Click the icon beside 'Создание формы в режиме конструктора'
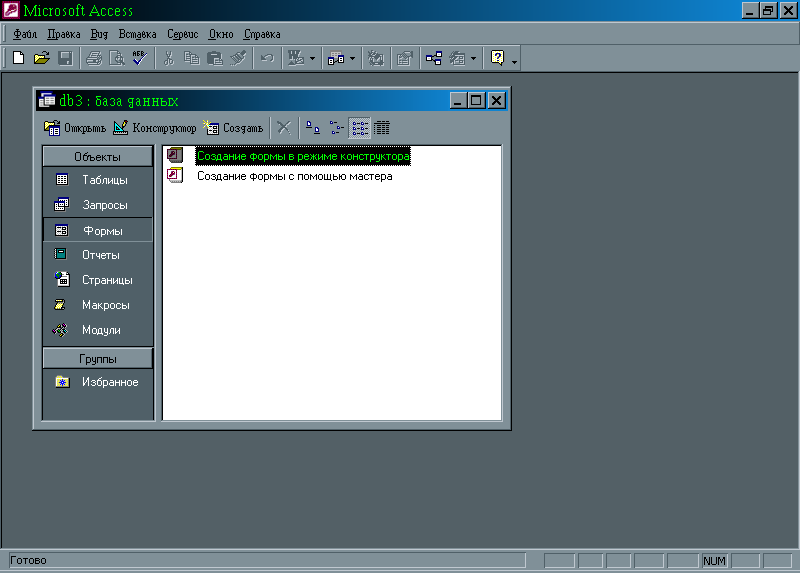 175,155
